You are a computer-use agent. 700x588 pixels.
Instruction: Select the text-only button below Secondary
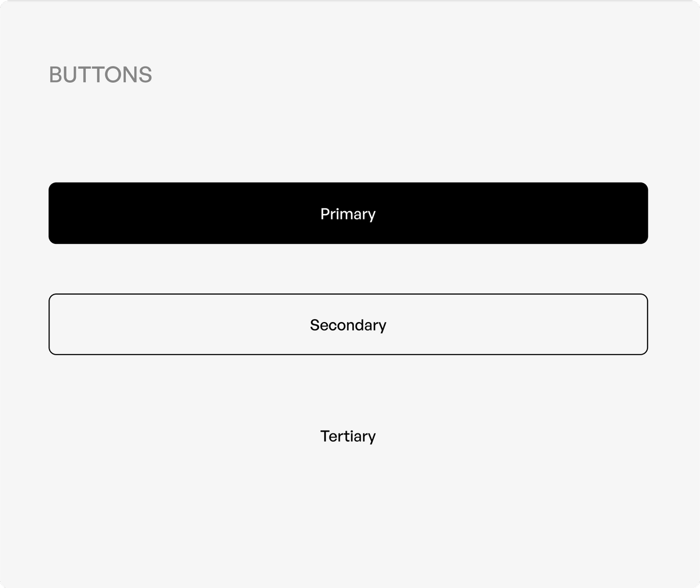pos(348,436)
